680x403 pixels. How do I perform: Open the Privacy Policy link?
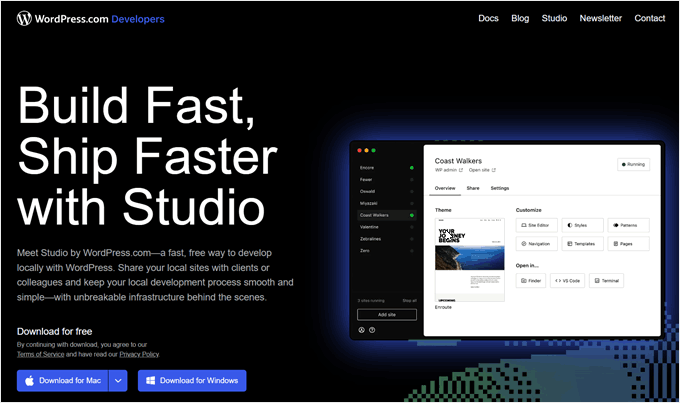(139, 354)
